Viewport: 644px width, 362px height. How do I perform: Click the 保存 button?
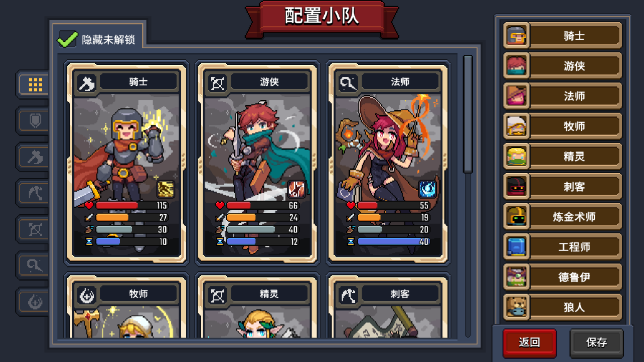(x=596, y=343)
